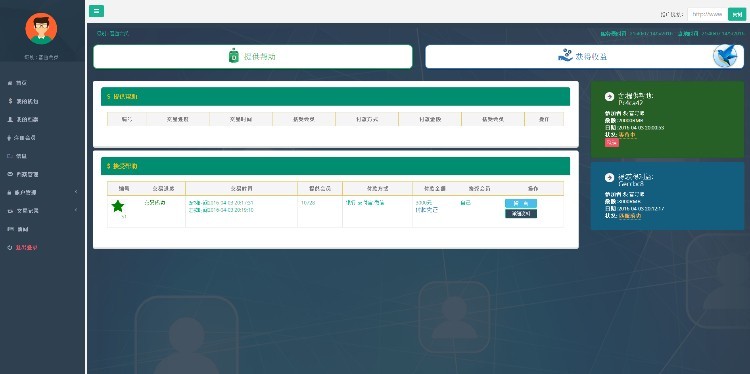Click the green bar above the empty table
Screen dimensions: 750x374
(335, 97)
